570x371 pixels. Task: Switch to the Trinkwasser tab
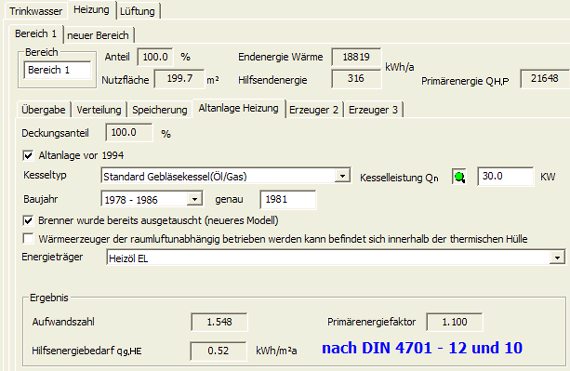36,11
